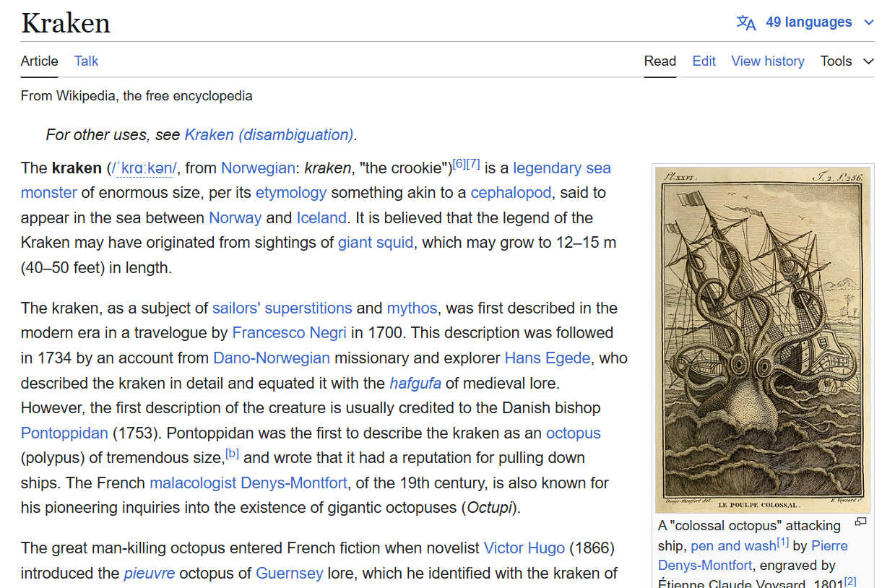The width and height of the screenshot is (882, 588).
Task: Click the language translation icon
Action: (x=746, y=22)
